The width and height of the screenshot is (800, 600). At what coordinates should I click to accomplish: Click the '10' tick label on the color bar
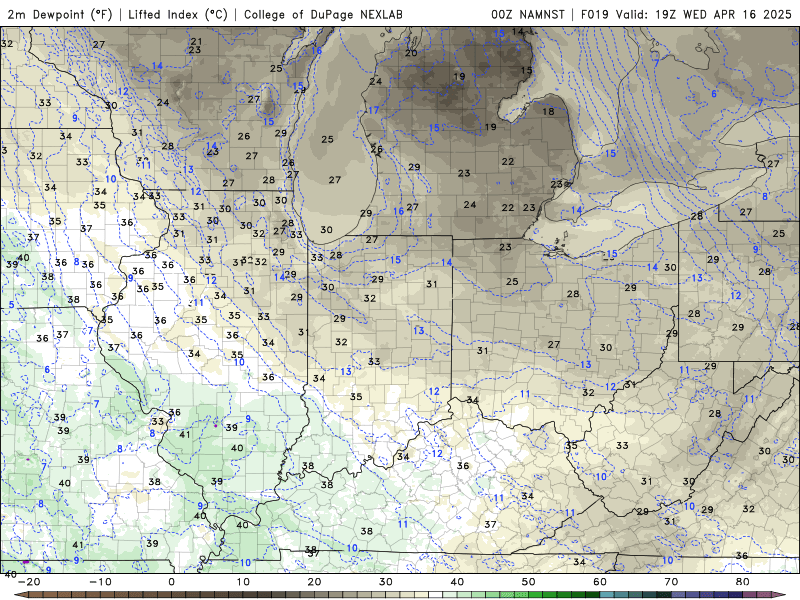[x=243, y=582]
